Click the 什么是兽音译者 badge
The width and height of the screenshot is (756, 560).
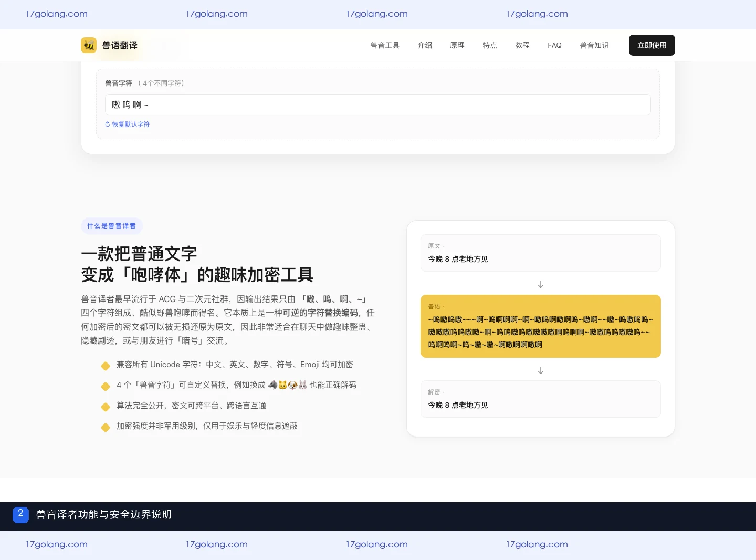click(x=111, y=226)
